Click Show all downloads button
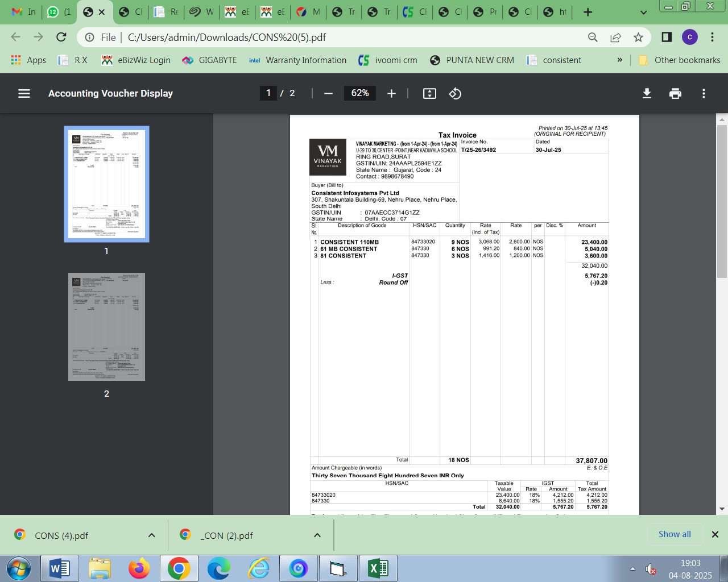 [x=675, y=534]
